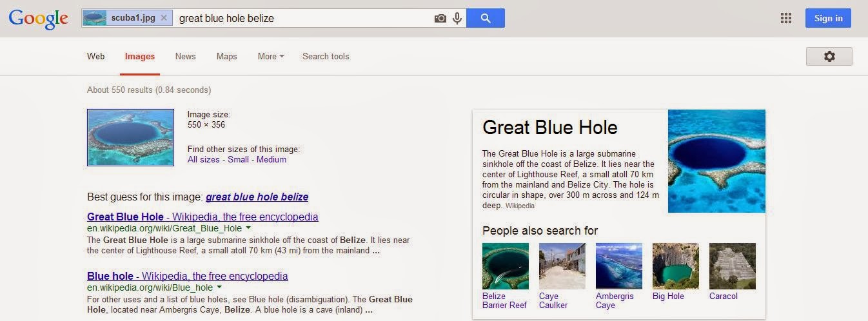Submit search with blue magnifier button

click(x=486, y=18)
